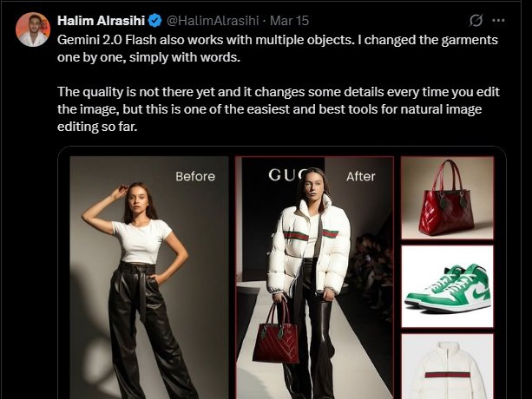Select the green and white sneaker thumbnail
The height and width of the screenshot is (399, 532).
point(447,286)
